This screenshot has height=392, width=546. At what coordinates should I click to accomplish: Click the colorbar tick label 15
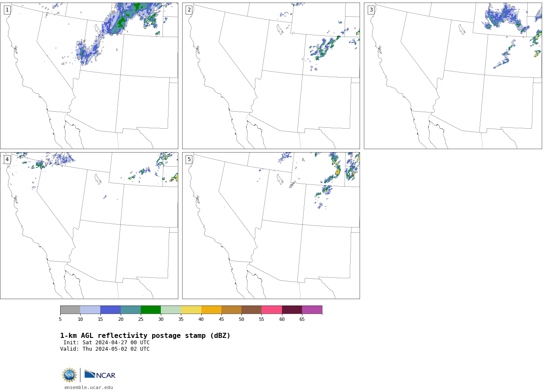100,320
